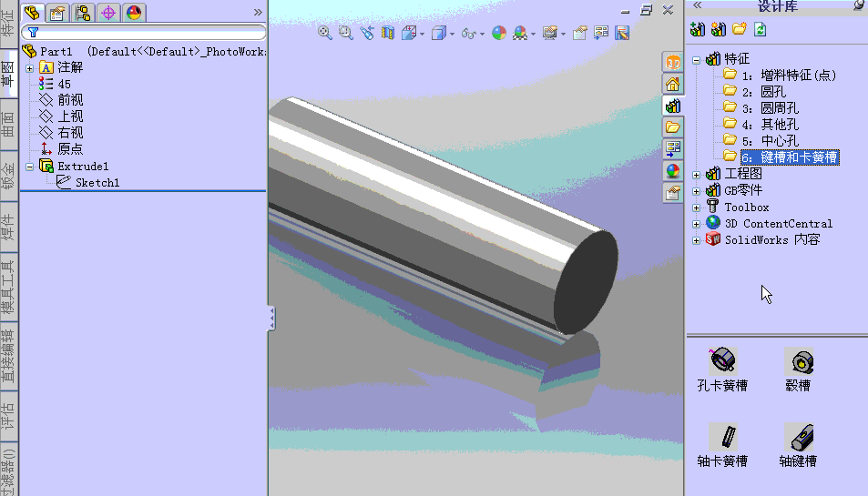Open the Apply Scene dropdown arrow

pyautogui.click(x=533, y=34)
